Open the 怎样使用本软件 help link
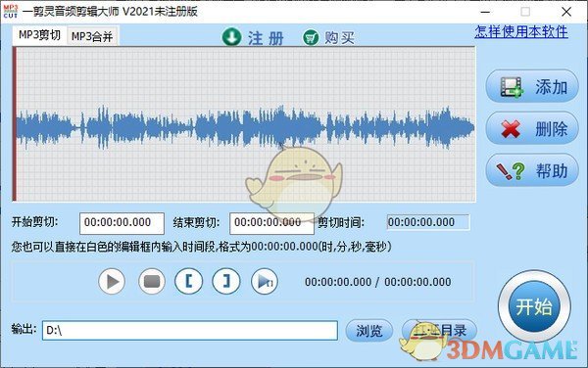Image resolution: width=588 pixels, height=368 pixels. point(521,32)
